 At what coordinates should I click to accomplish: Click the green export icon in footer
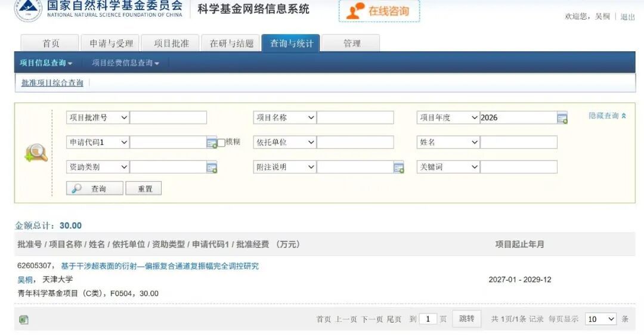click(24, 320)
